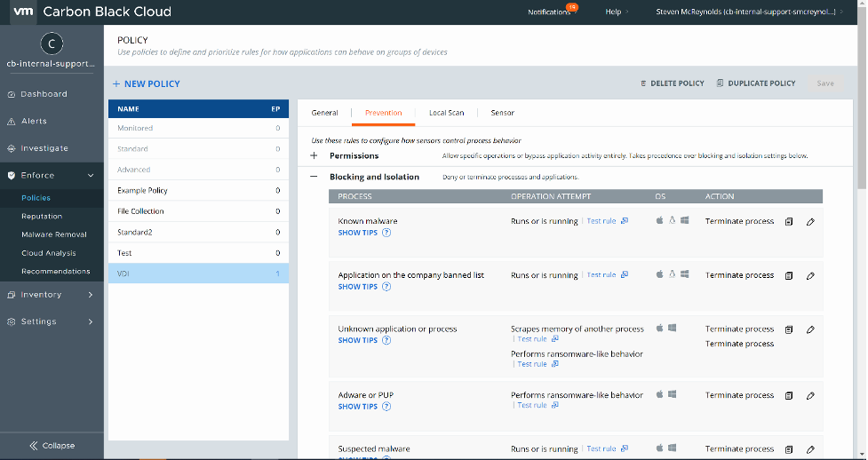
Task: Copy the Known malware rule
Action: pyautogui.click(x=789, y=221)
